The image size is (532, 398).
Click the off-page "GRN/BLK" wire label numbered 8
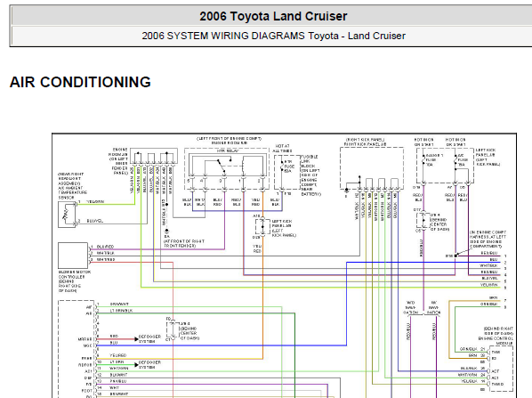point(489,305)
